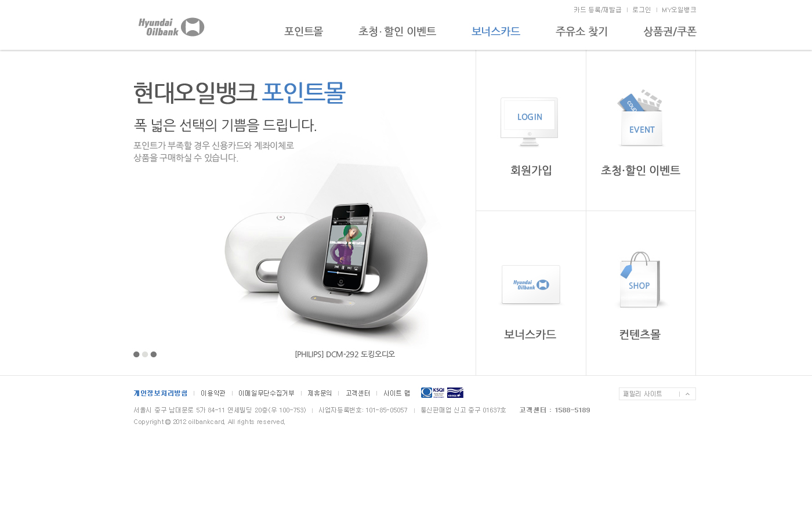Click the 로그인 link
This screenshot has height=522, width=812.
pos(641,10)
